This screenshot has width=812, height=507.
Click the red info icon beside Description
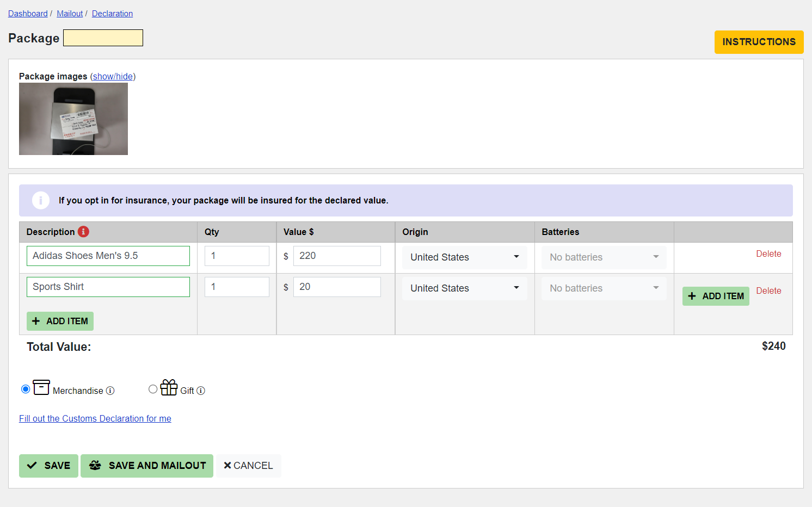point(83,231)
